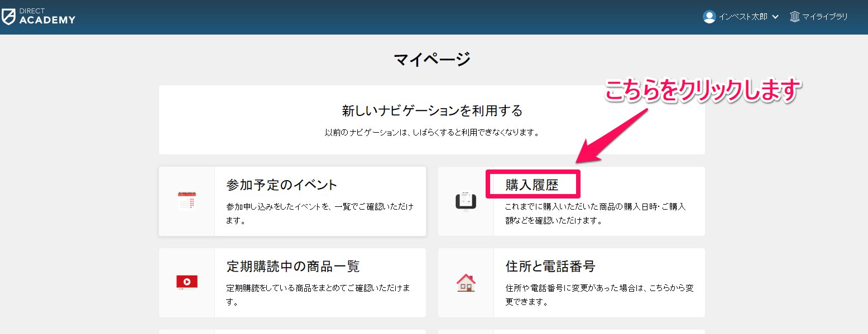Click the Direct Academy shield logo

point(8,16)
